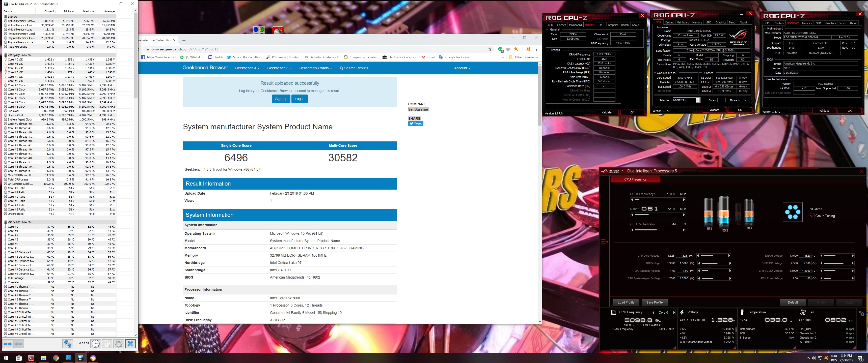
Task: Open Other bookmarks folder
Action: click(x=524, y=57)
